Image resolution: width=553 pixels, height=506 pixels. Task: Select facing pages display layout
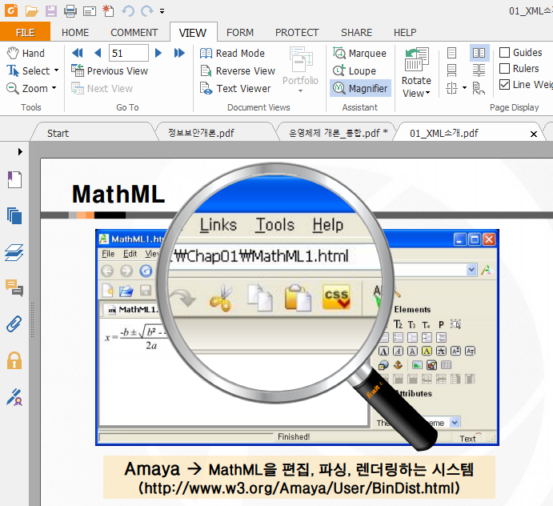479,53
